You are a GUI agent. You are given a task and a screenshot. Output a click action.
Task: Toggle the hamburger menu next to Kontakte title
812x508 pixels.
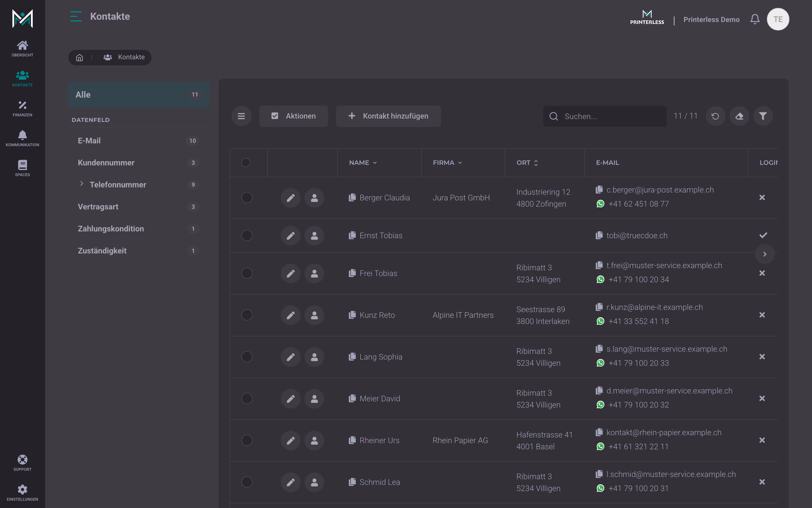76,16
